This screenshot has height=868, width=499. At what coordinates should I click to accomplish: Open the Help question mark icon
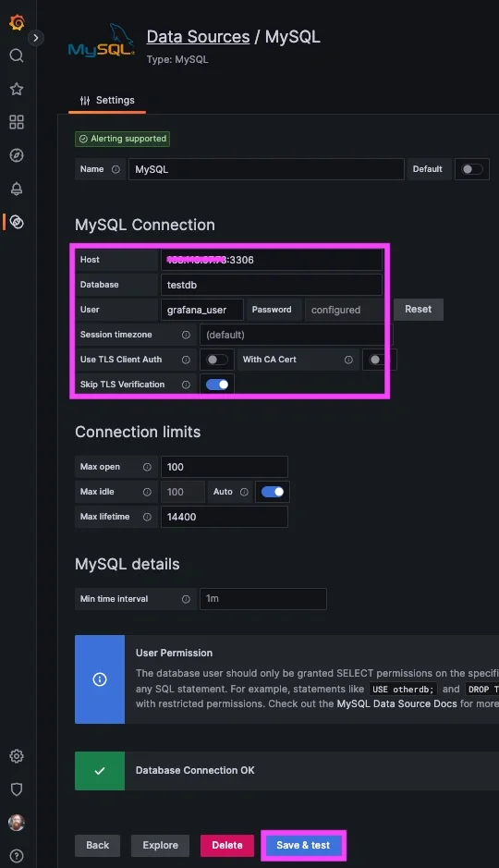tap(17, 855)
